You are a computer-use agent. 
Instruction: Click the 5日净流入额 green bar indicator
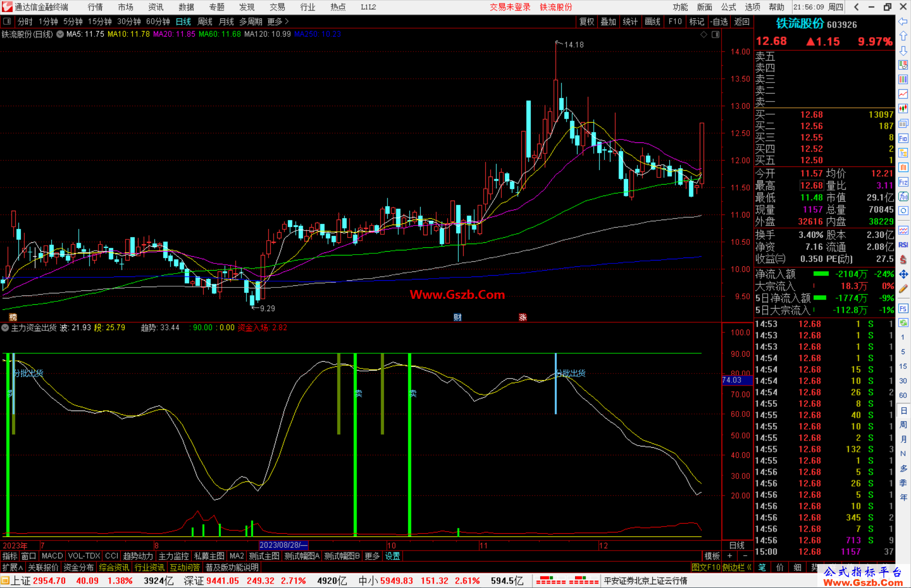coord(820,298)
